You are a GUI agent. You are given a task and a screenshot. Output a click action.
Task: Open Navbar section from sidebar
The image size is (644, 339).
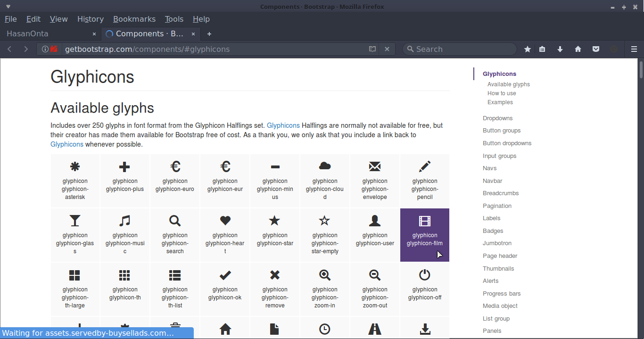(x=493, y=181)
